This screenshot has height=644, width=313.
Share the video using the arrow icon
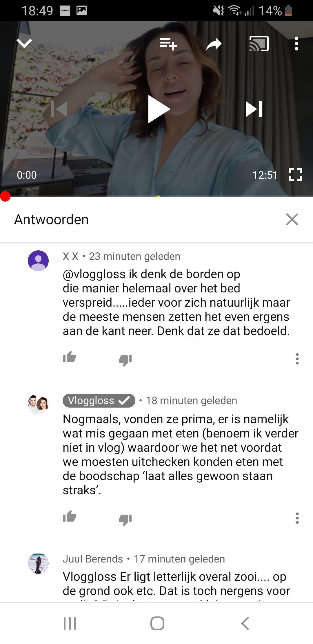tap(214, 44)
